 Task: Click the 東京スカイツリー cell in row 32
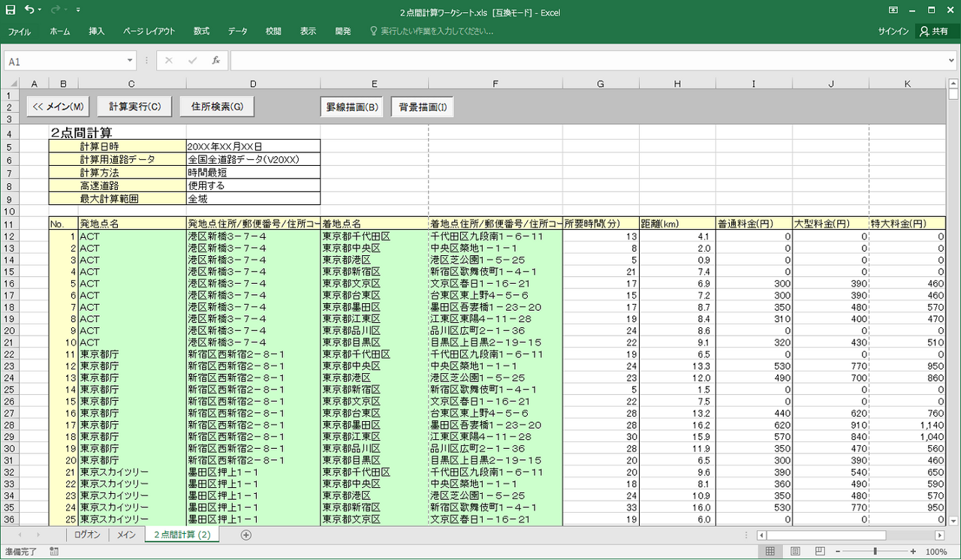(132, 472)
